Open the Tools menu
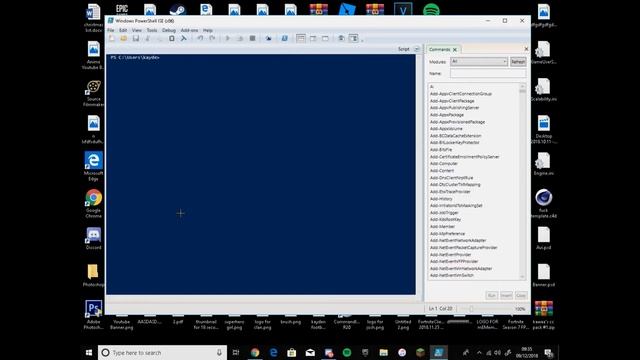640x360 pixels. pyautogui.click(x=152, y=30)
